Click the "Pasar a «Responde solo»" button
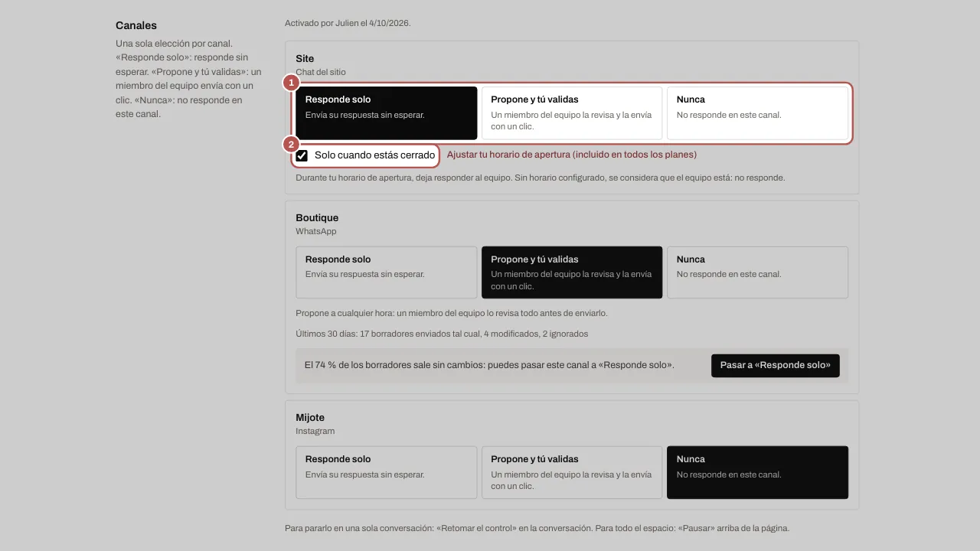Screen dimensions: 980x551 click(775, 366)
